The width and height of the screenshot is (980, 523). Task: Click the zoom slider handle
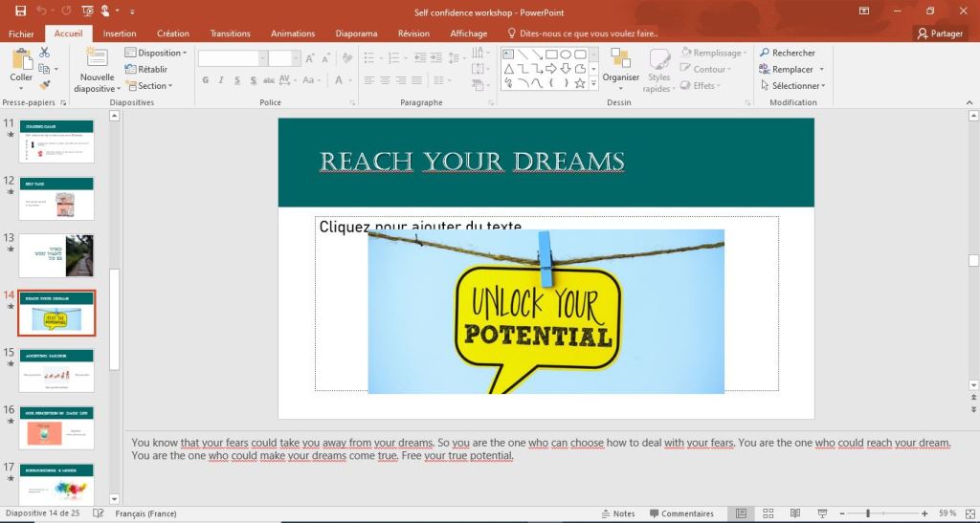(x=867, y=513)
